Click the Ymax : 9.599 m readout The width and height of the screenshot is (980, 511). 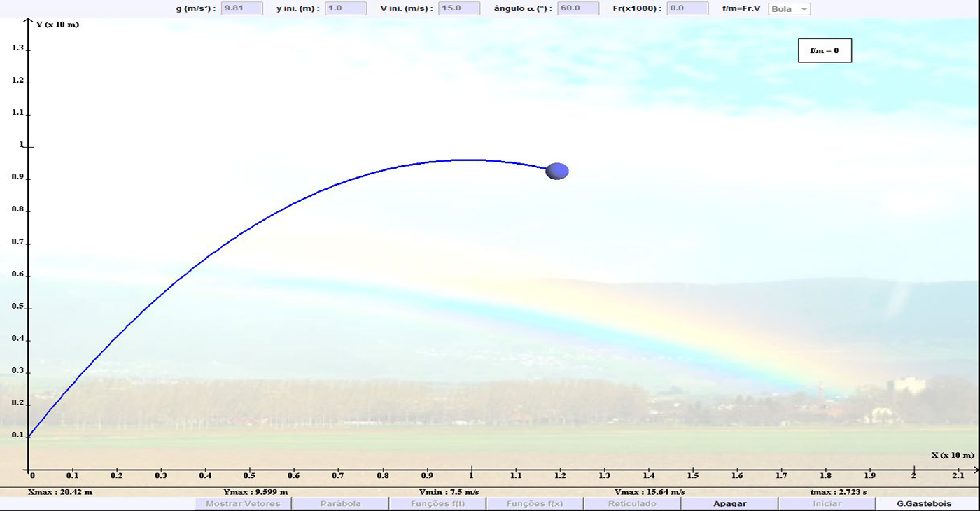(x=255, y=492)
